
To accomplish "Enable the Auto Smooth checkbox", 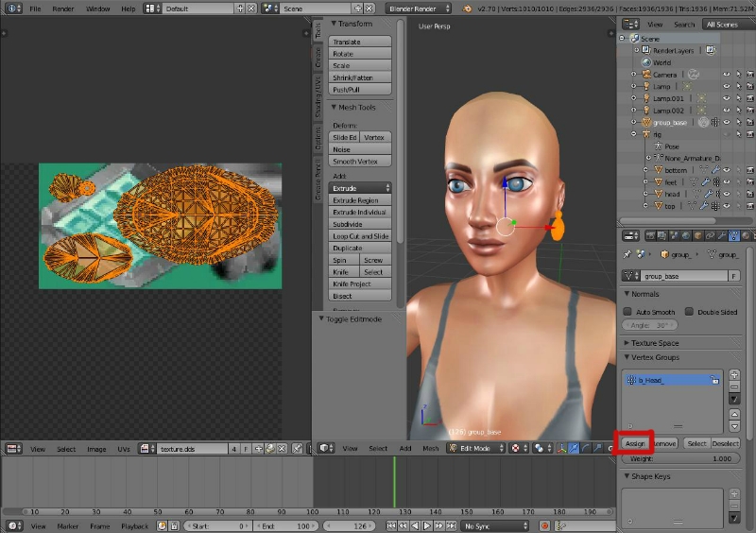I will [x=627, y=312].
